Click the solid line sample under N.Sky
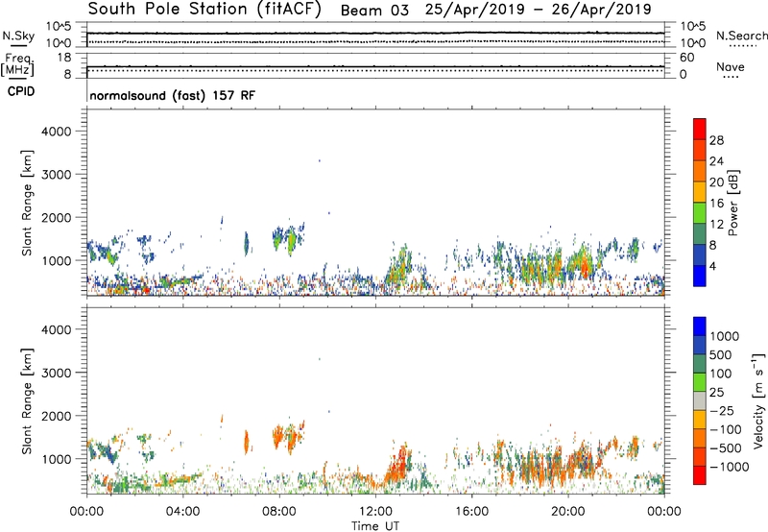 click(x=18, y=46)
